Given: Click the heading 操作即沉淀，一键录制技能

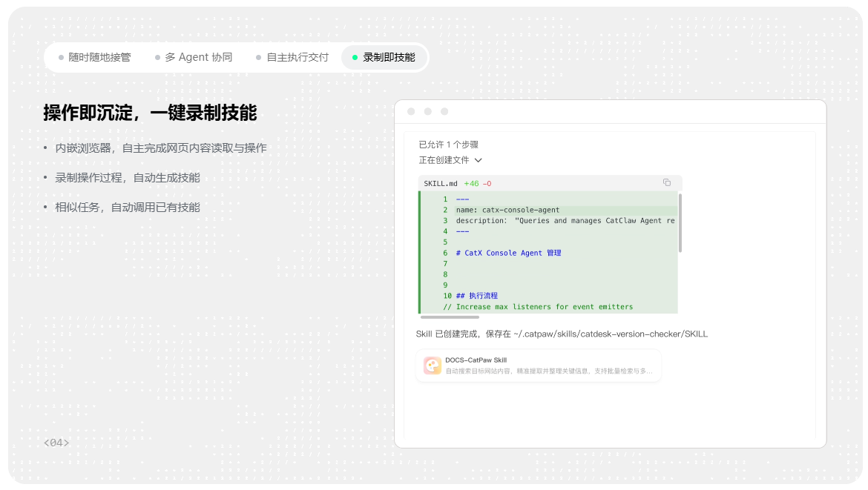Looking at the screenshot, I should tap(150, 113).
